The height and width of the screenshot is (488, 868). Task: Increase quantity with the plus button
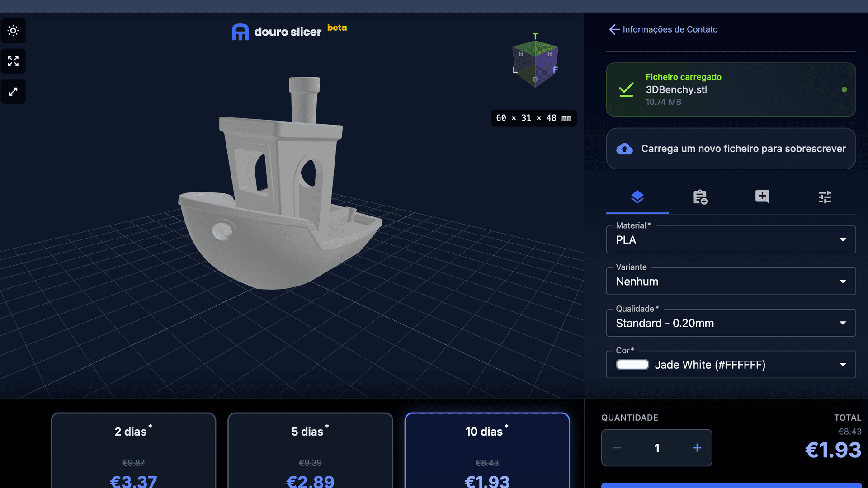[x=697, y=448]
